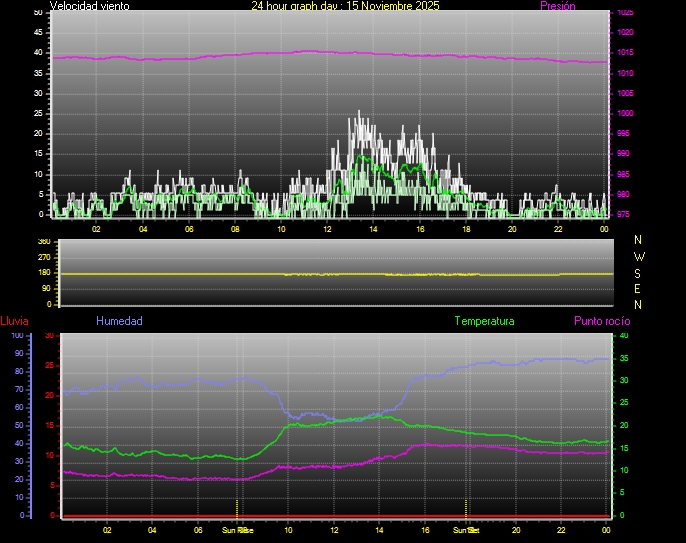Click the Sun Rise marker on the lower graph

pos(237,529)
